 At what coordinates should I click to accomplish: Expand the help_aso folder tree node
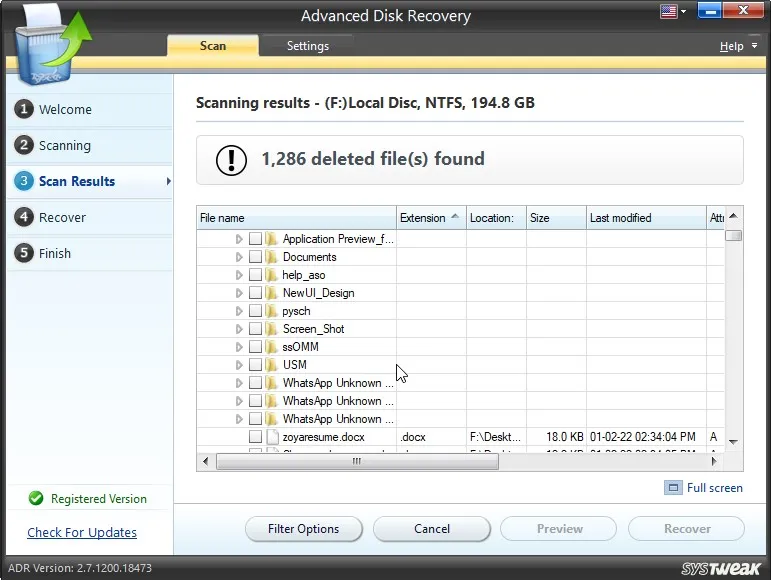[x=239, y=275]
